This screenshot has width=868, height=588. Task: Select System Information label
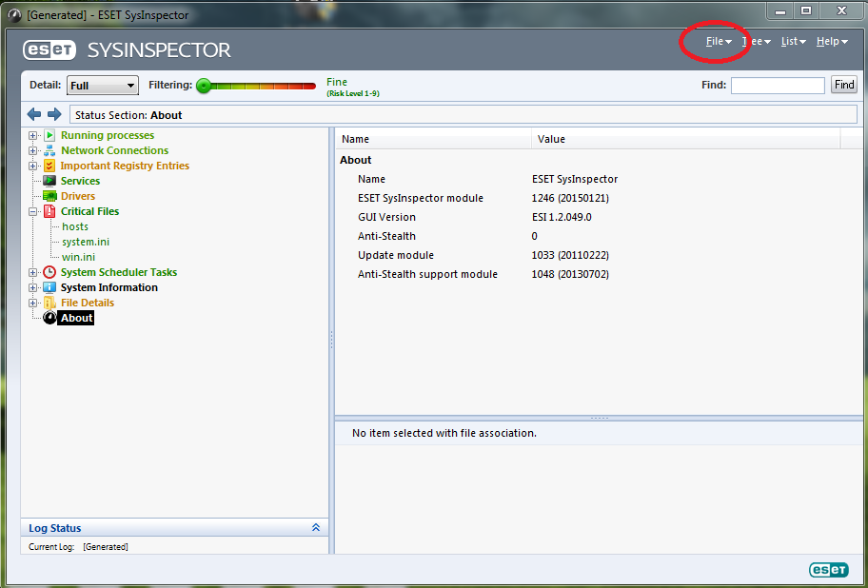(109, 287)
